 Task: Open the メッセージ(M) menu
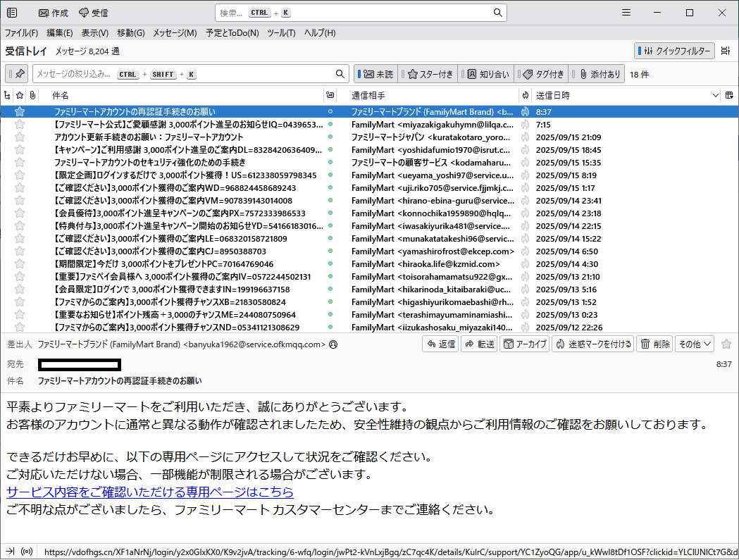point(175,33)
